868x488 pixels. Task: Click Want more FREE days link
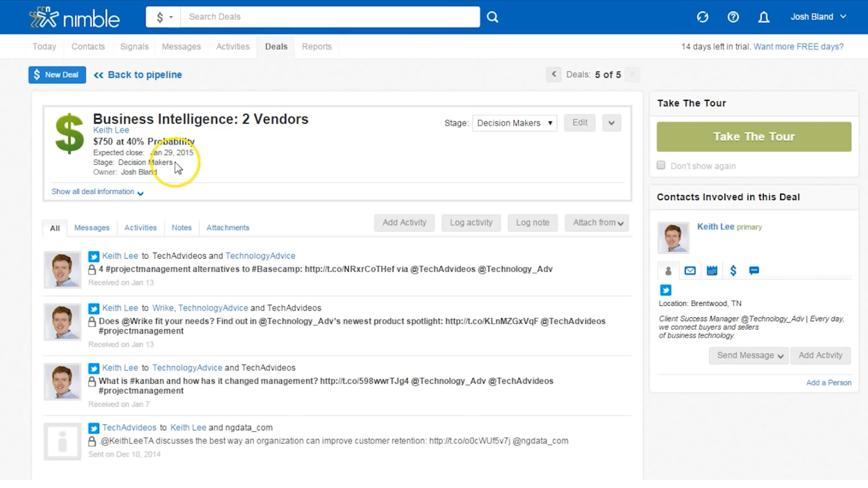pos(799,47)
